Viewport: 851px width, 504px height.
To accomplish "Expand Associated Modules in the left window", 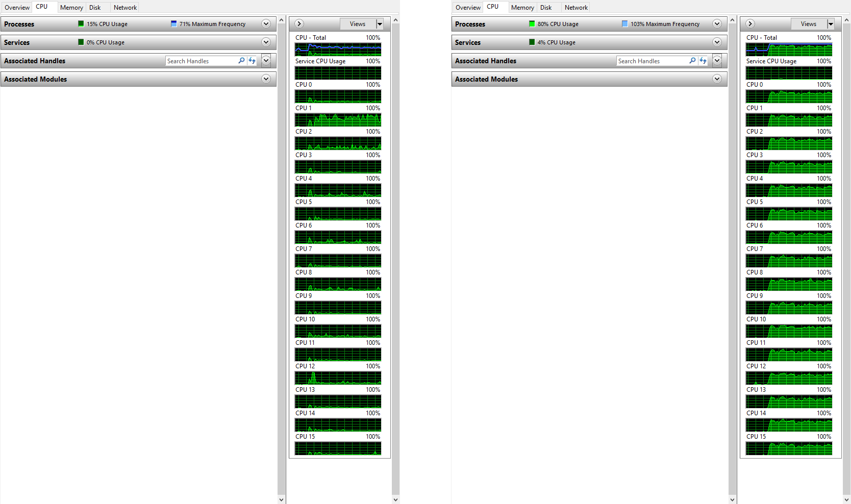I will click(x=266, y=79).
